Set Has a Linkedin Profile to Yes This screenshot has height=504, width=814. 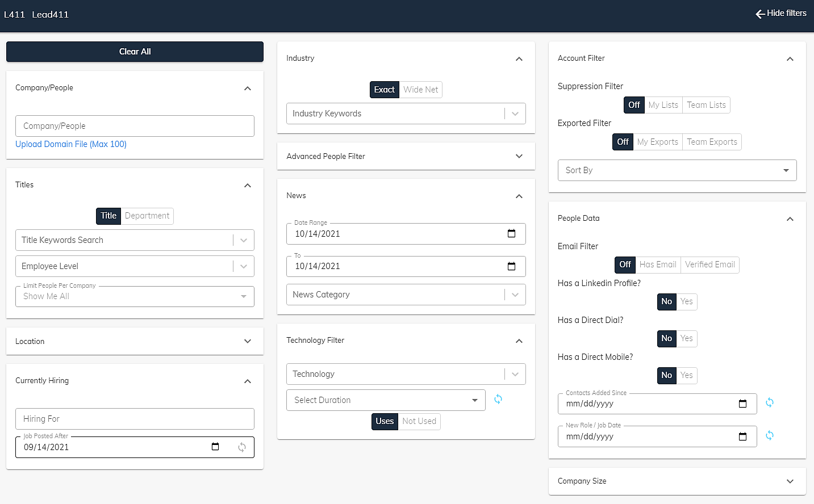click(686, 301)
